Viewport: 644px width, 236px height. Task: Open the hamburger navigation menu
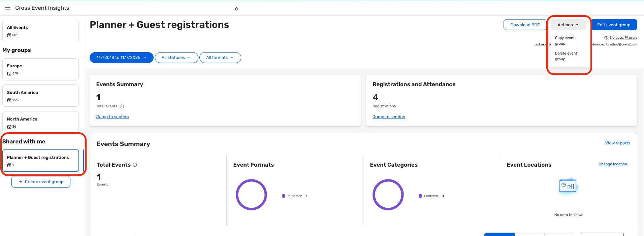(x=7, y=8)
